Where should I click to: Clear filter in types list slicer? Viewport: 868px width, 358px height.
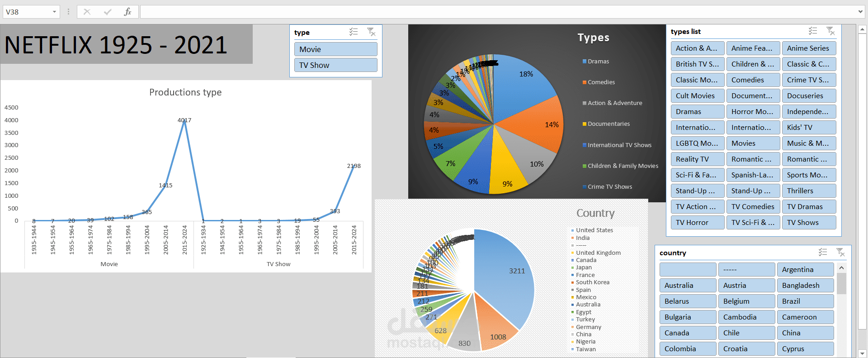pos(831,31)
